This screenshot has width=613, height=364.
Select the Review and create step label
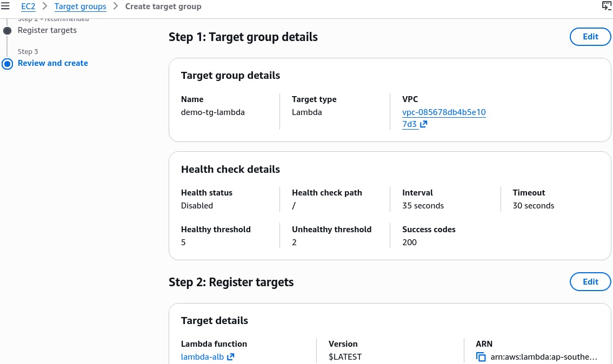[x=53, y=63]
